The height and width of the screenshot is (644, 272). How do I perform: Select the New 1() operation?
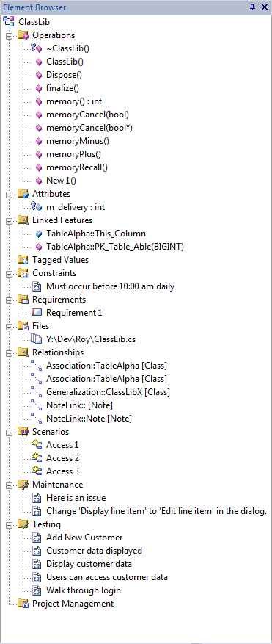pos(62,181)
